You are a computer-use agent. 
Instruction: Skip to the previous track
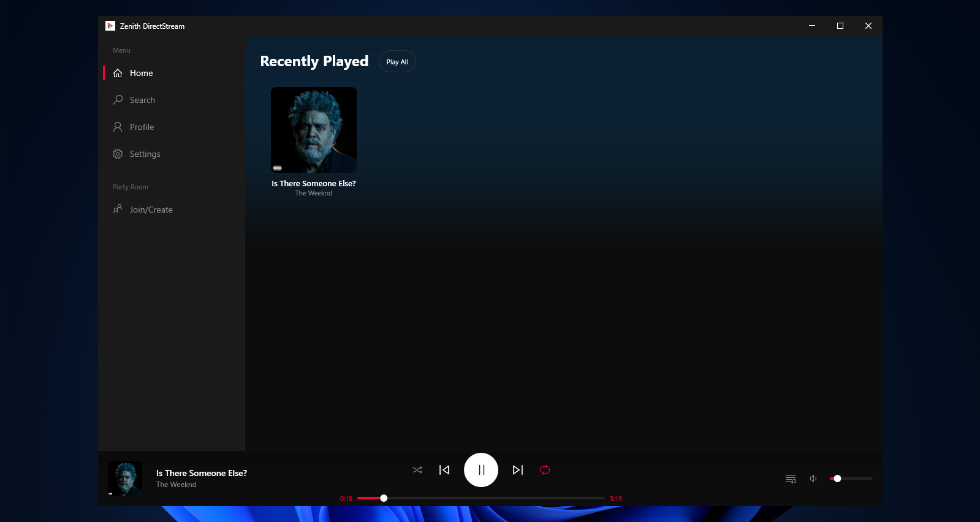pyautogui.click(x=444, y=470)
